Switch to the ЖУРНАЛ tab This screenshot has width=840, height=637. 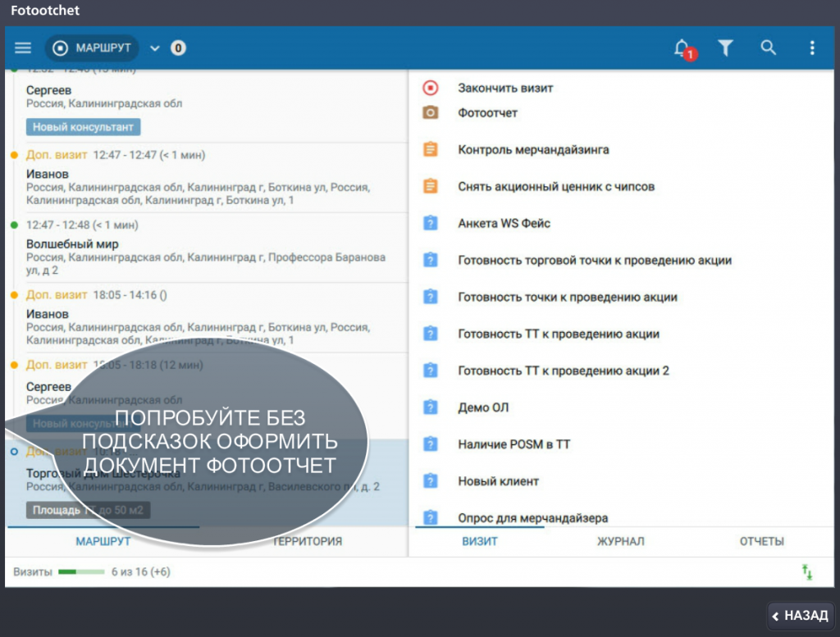click(x=620, y=542)
